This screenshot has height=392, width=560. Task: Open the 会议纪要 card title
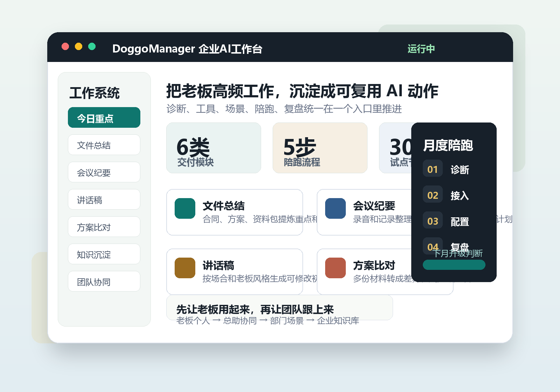pyautogui.click(x=374, y=206)
